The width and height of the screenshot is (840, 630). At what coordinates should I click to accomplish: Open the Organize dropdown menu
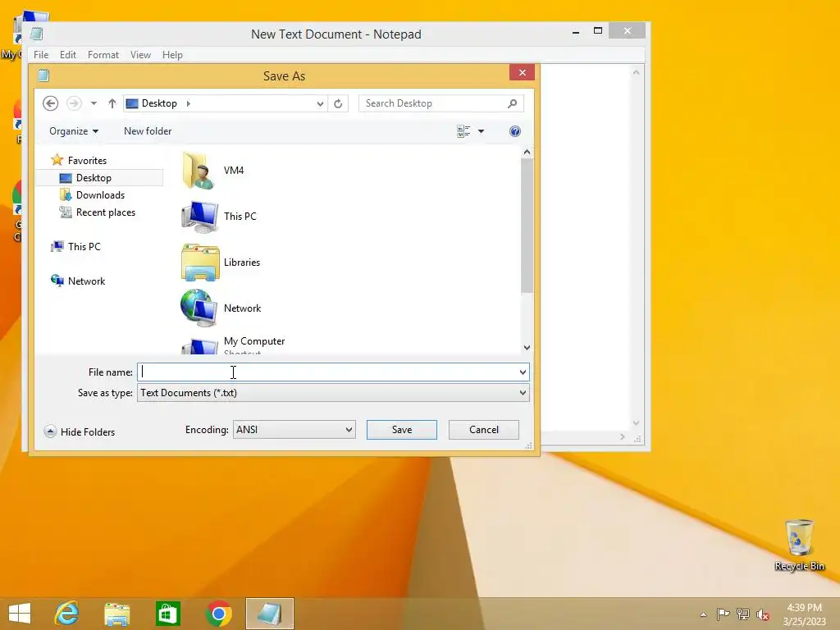[74, 131]
